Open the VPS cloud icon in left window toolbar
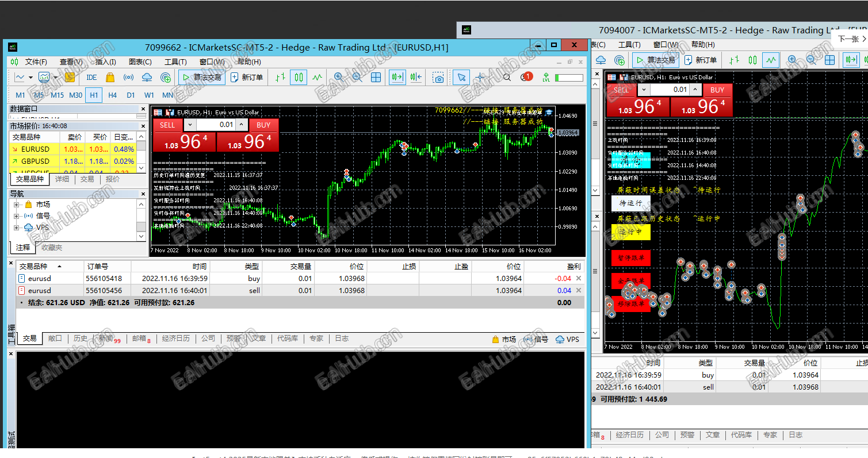Image resolution: width=868 pixels, height=458 pixels. click(x=147, y=78)
